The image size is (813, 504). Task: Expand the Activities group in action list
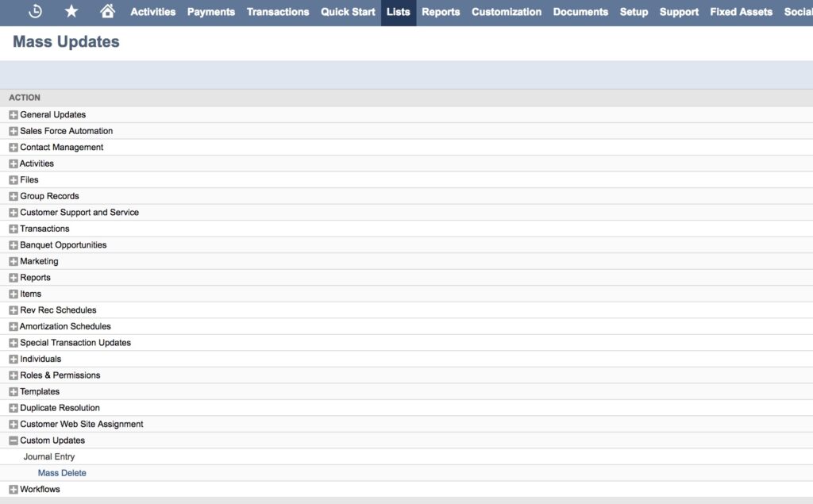coord(13,164)
